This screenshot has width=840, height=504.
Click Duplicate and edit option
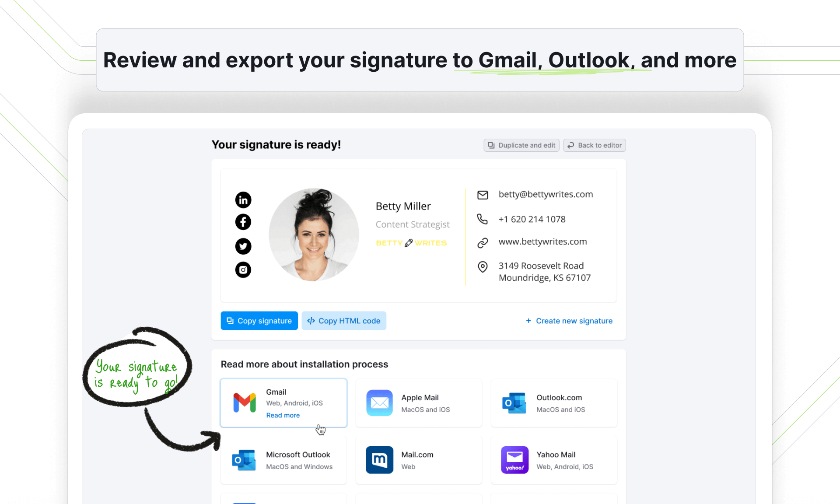coord(521,145)
